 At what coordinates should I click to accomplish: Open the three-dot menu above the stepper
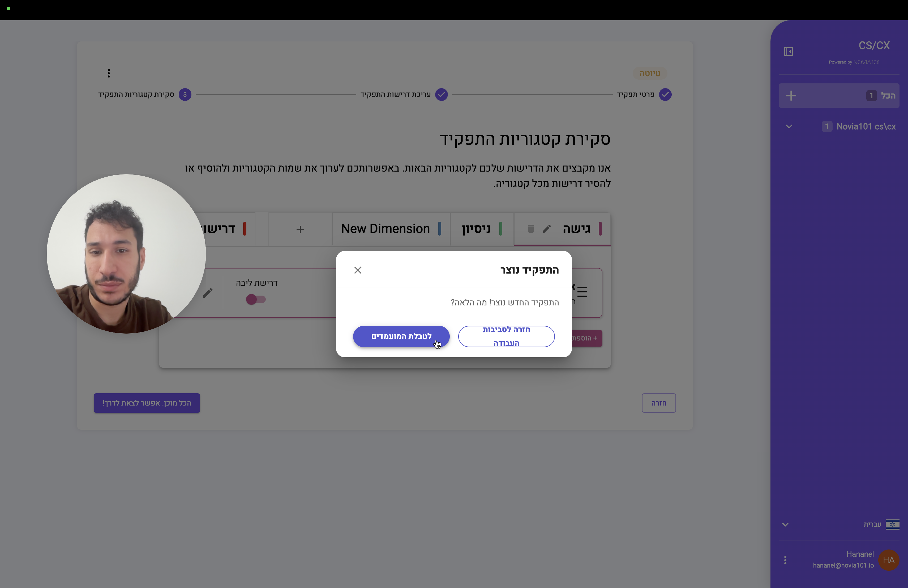[x=109, y=73]
